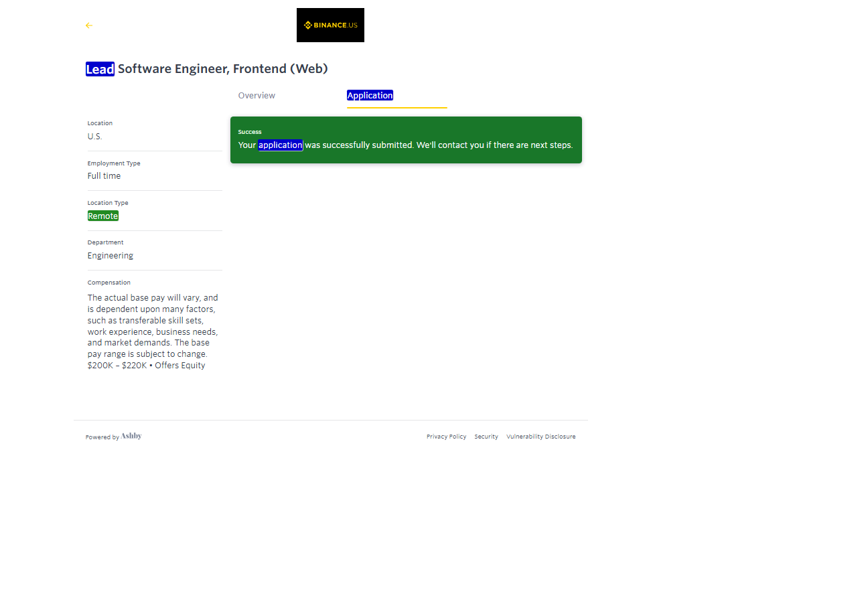Open the Vulnerability Disclosure link
The image size is (868, 604).
point(540,437)
